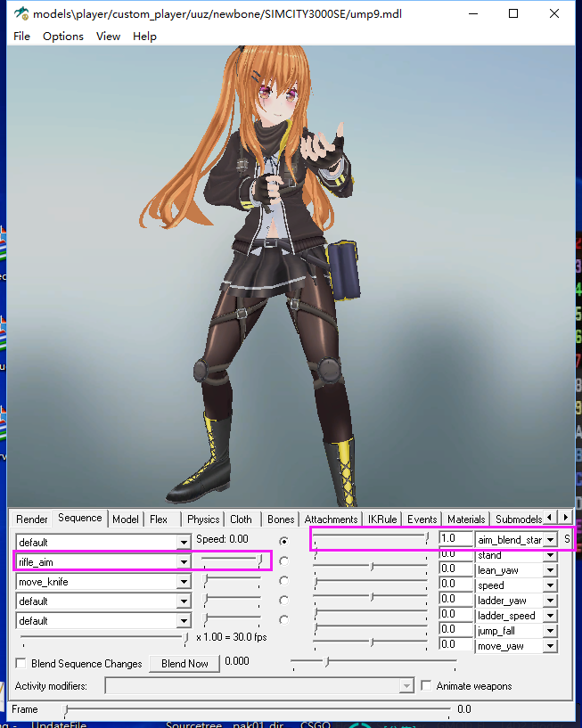This screenshot has height=728, width=582.
Task: Enable Blend Sequence Changes checkbox
Action: [20, 663]
